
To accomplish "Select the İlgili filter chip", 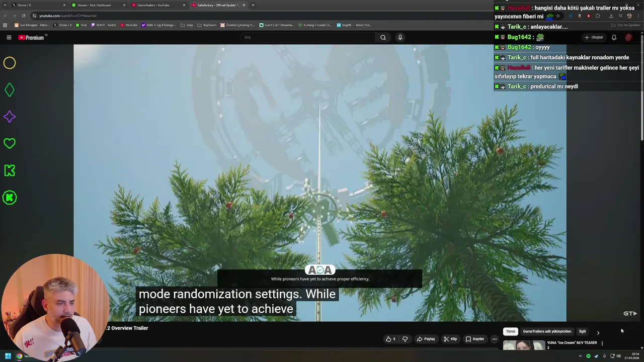I will tap(582, 331).
